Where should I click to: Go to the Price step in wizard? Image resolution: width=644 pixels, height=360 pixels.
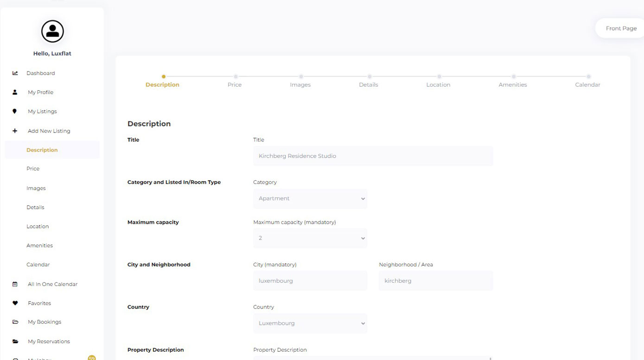click(235, 84)
